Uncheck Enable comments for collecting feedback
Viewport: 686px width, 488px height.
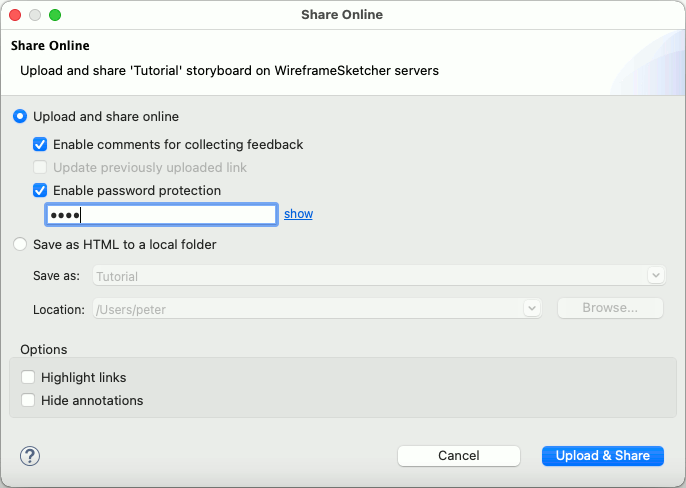pyautogui.click(x=40, y=144)
